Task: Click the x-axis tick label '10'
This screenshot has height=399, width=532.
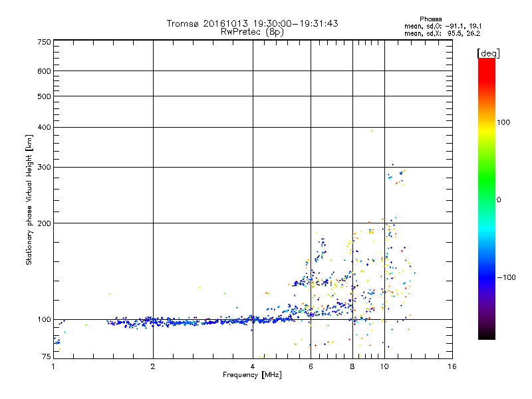Action: point(384,366)
